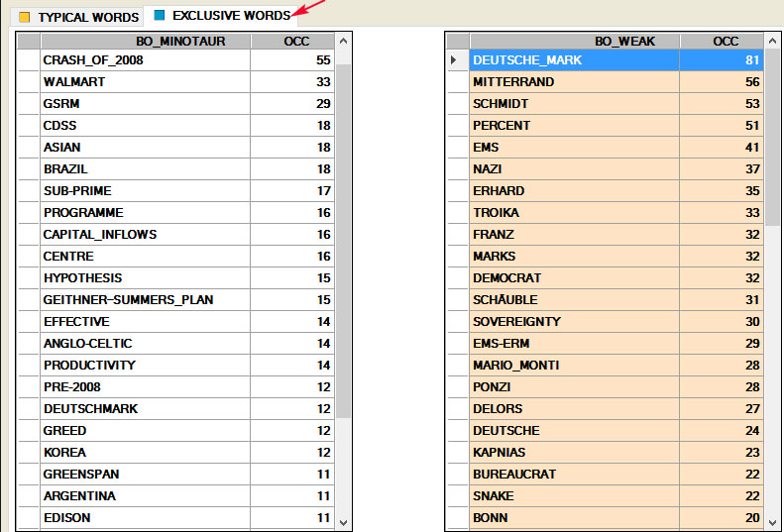This screenshot has width=784, height=532.
Task: Select the DEUTSCHE row with 24 occurrences
Action: pyautogui.click(x=606, y=431)
